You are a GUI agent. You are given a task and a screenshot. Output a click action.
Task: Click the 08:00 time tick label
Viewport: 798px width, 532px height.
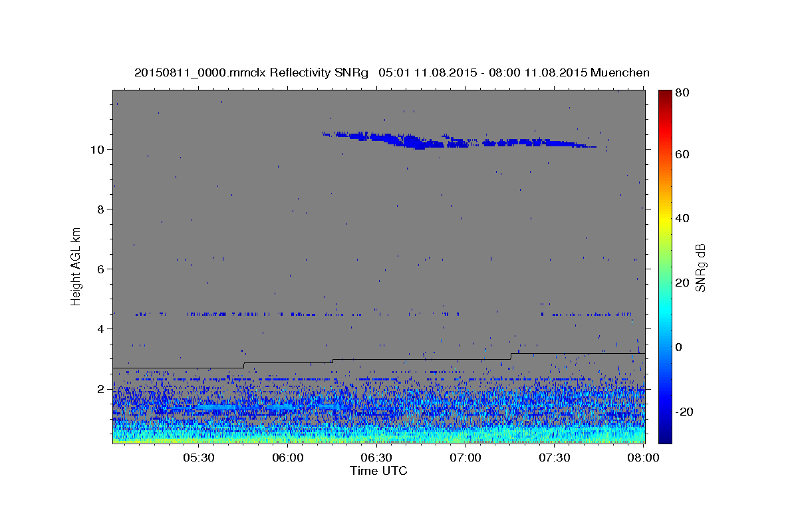pyautogui.click(x=644, y=458)
